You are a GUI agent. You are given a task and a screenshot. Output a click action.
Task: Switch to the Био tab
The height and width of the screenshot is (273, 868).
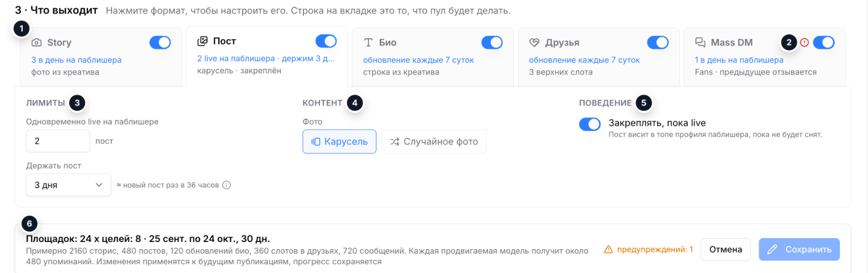tap(433, 56)
